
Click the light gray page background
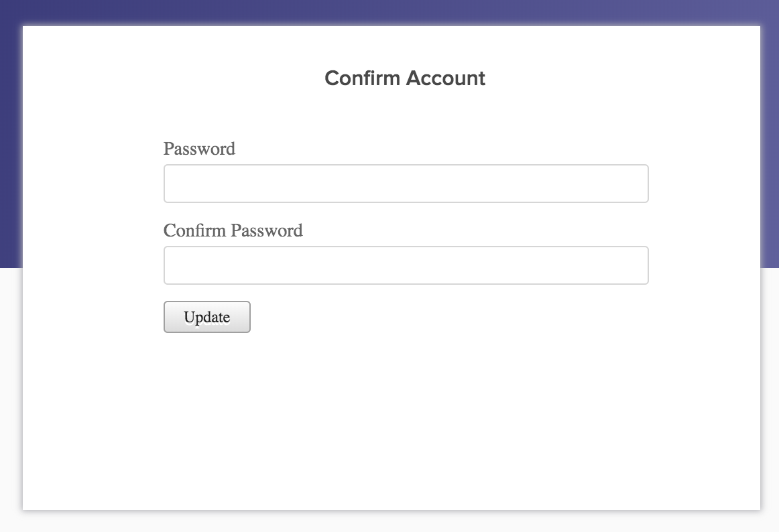click(770, 402)
